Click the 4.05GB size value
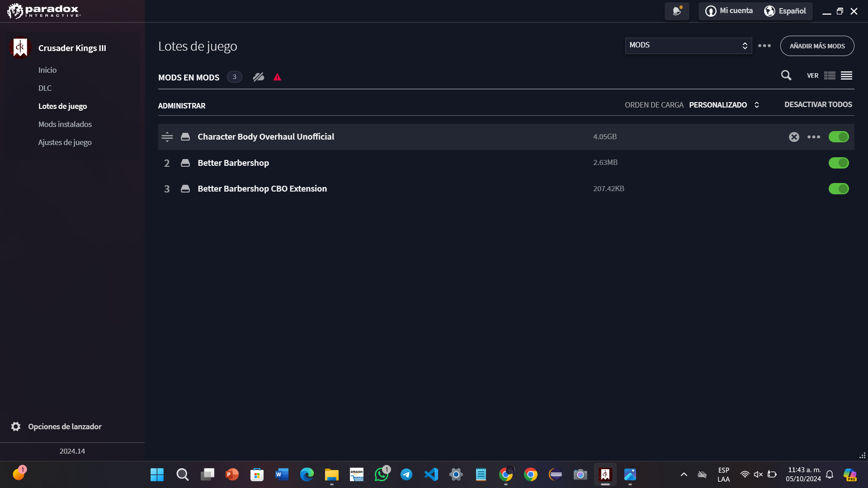Viewport: 868px width, 488px height. pos(605,136)
